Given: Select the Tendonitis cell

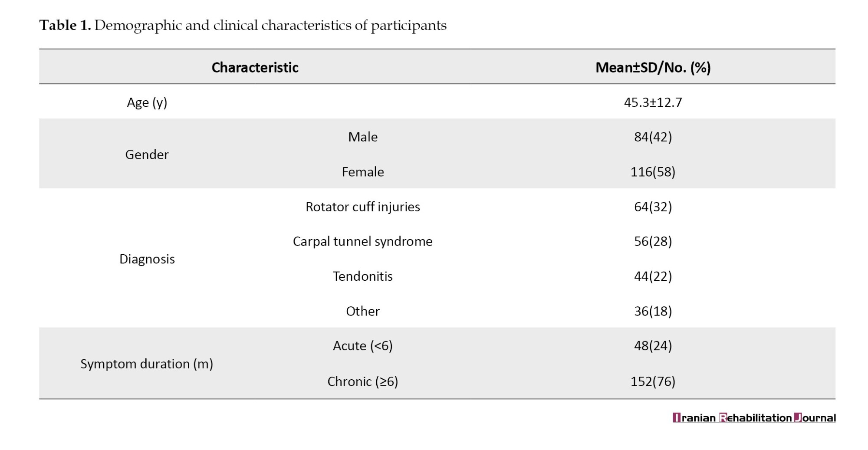Looking at the screenshot, I should (x=363, y=276).
